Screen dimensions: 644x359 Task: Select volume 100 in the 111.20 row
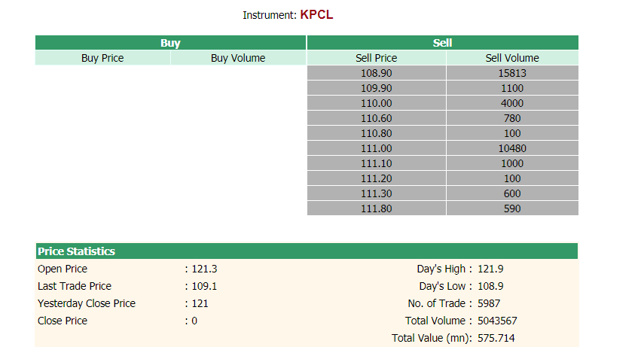(512, 178)
